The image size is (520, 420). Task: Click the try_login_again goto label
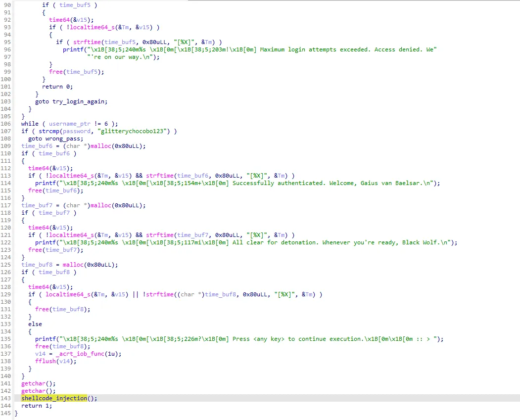coord(80,101)
